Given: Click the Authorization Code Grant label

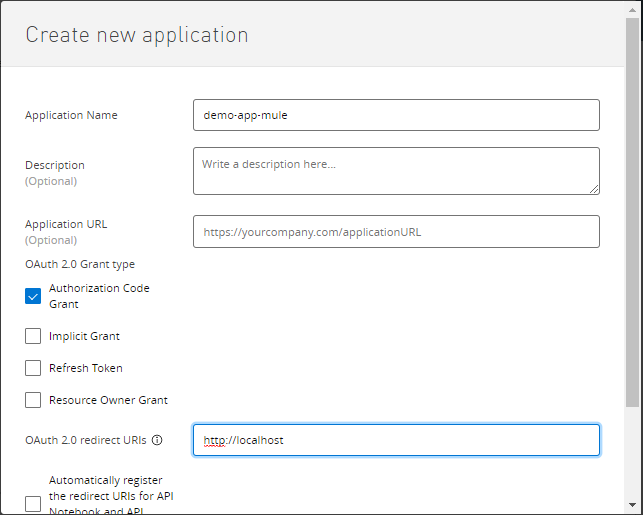Looking at the screenshot, I should click(99, 296).
